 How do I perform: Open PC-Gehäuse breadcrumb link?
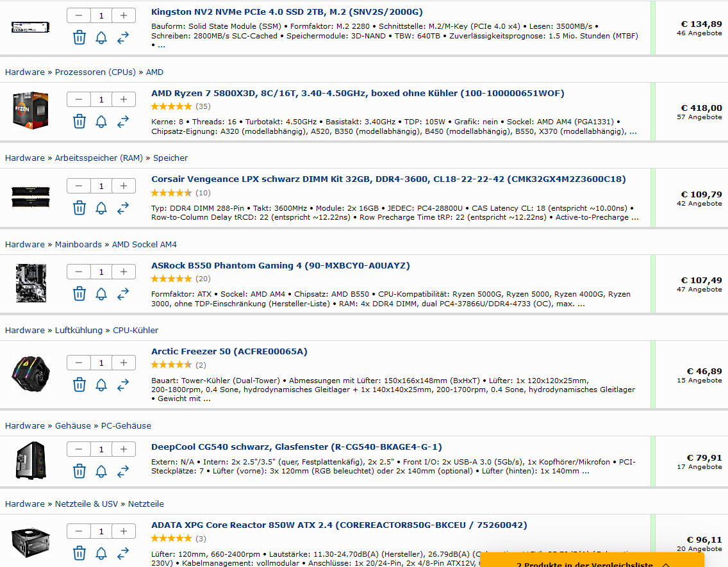pos(126,426)
